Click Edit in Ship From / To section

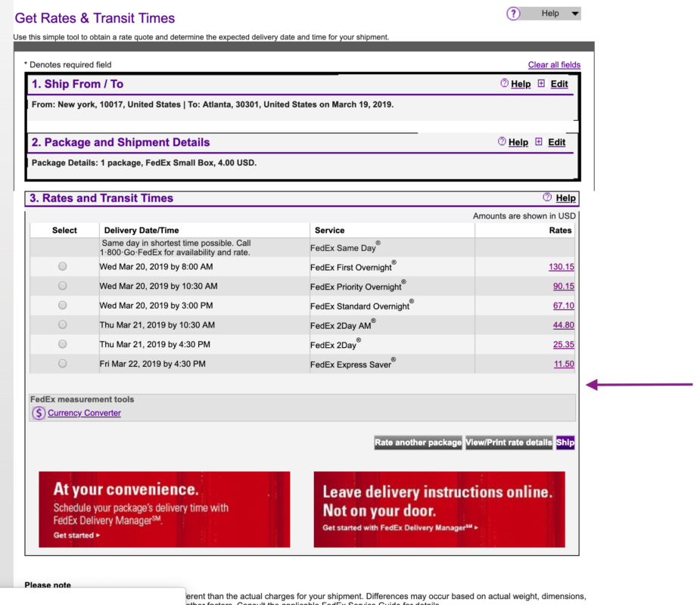tap(559, 84)
